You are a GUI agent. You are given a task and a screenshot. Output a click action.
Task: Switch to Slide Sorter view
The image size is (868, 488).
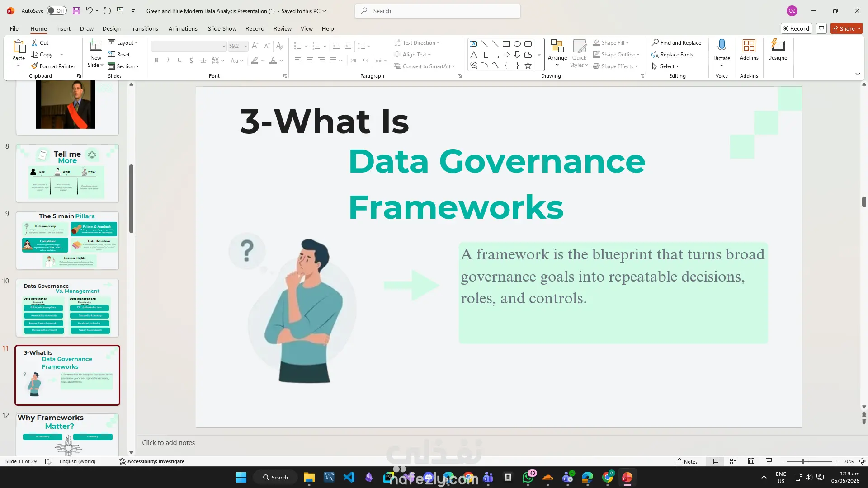[x=733, y=461]
